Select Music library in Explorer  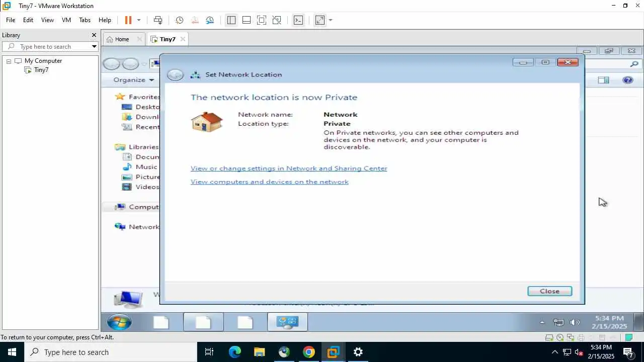pos(140,167)
